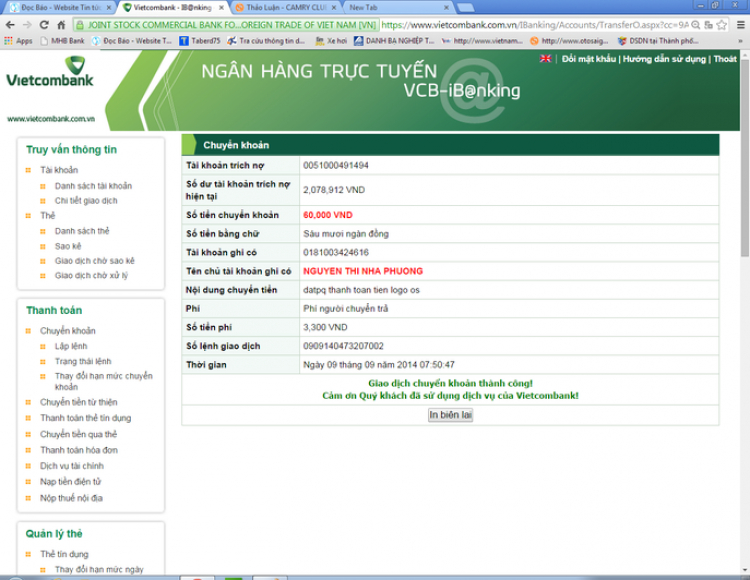Viewport: 750px width, 580px height.
Task: Open Lập lệnh
Action: tap(71, 346)
